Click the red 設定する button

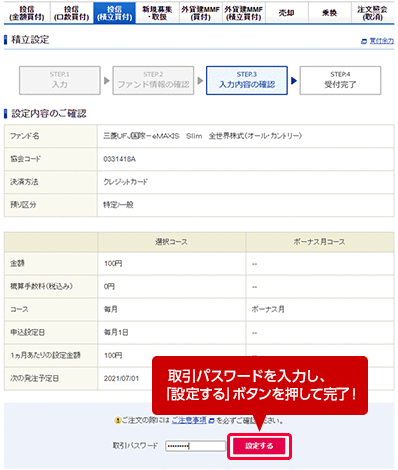click(x=259, y=446)
